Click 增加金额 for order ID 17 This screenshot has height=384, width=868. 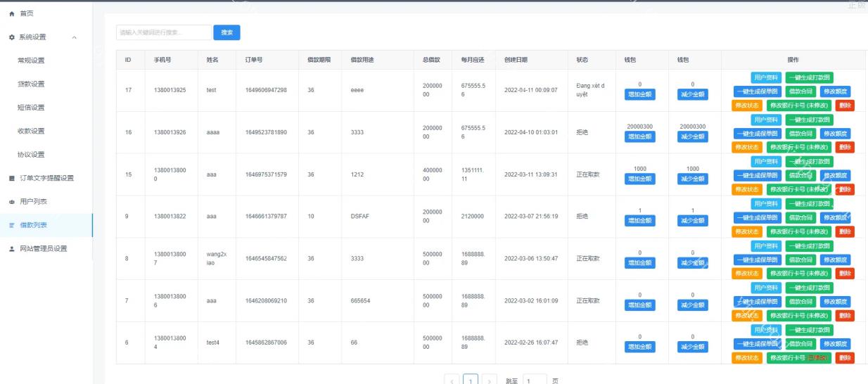(639, 94)
